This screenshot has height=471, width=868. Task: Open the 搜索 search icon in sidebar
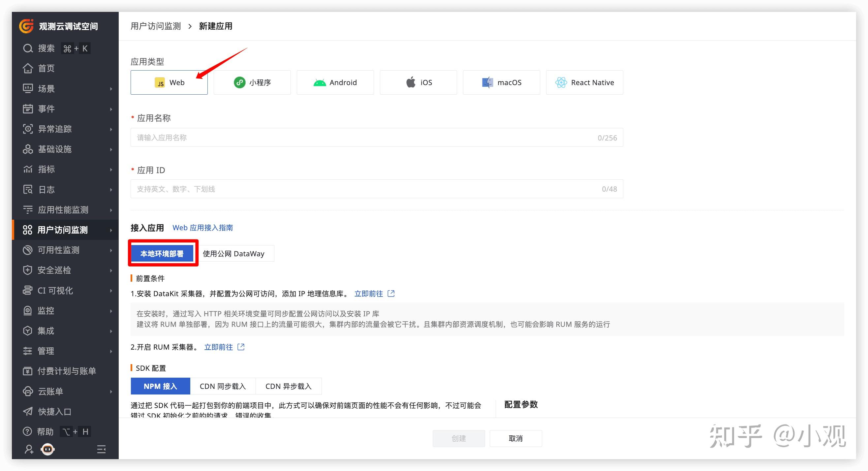[28, 48]
